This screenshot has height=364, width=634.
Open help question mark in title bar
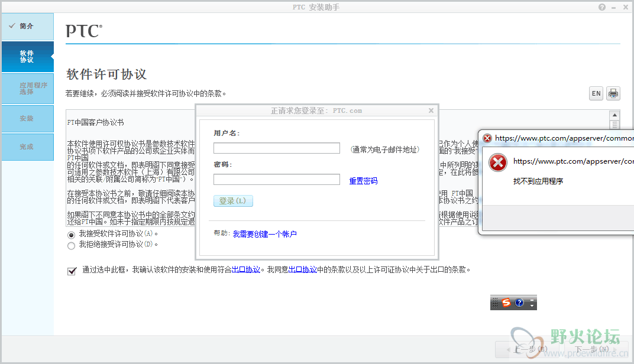pos(602,7)
